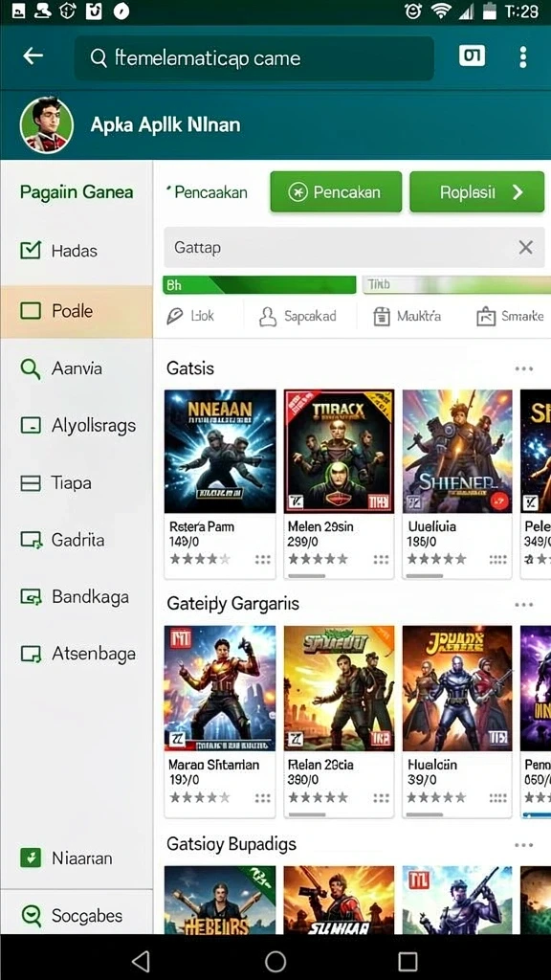Open the card icon beside search

click(472, 56)
